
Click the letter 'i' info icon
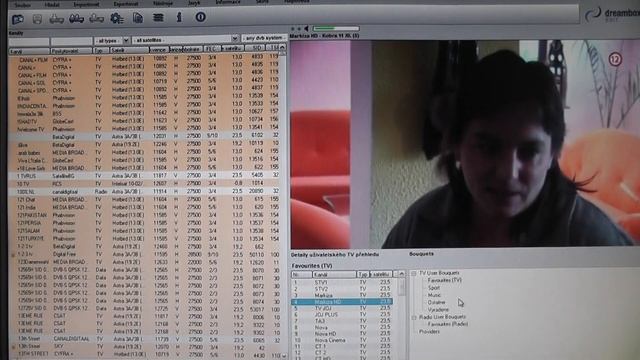[179, 17]
